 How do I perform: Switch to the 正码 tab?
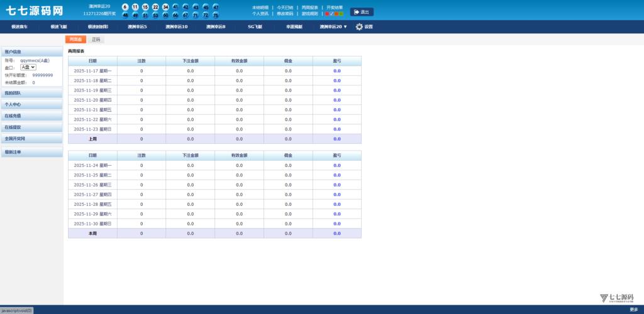[96, 40]
